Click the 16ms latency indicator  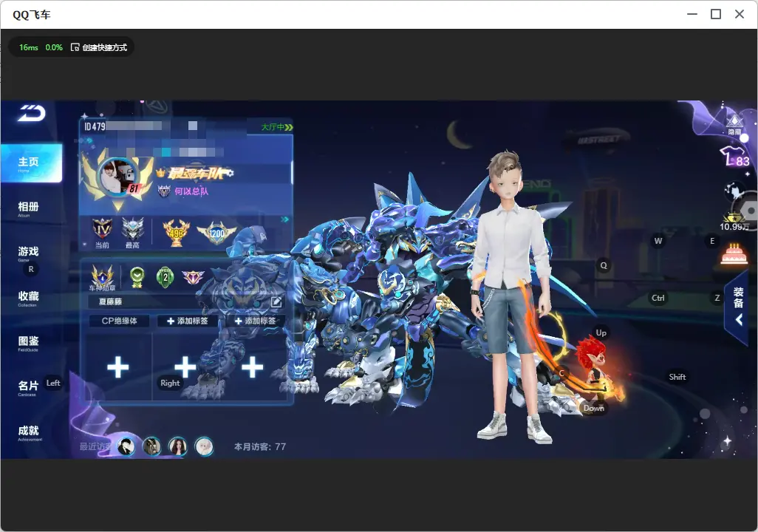[29, 47]
